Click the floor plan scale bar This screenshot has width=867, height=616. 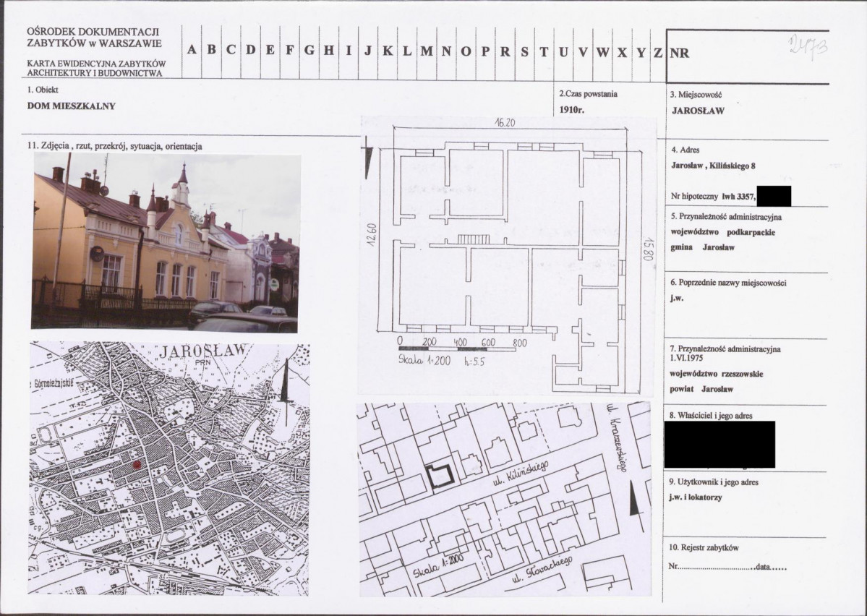(458, 350)
